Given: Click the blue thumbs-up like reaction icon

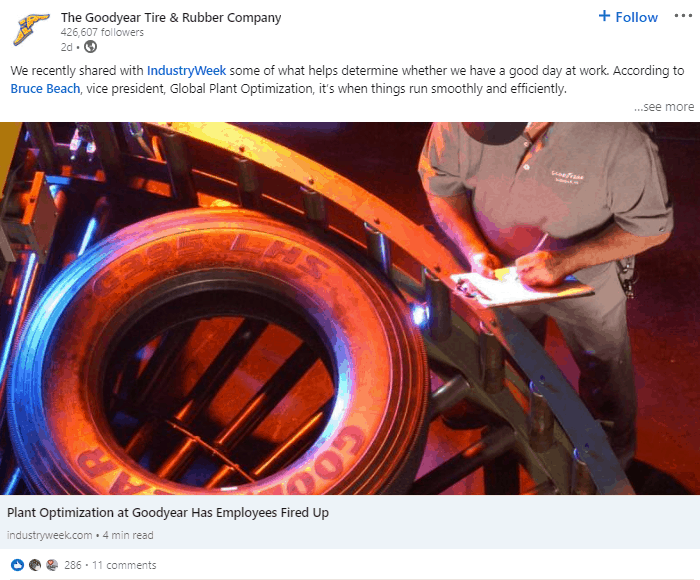Looking at the screenshot, I should [17, 565].
